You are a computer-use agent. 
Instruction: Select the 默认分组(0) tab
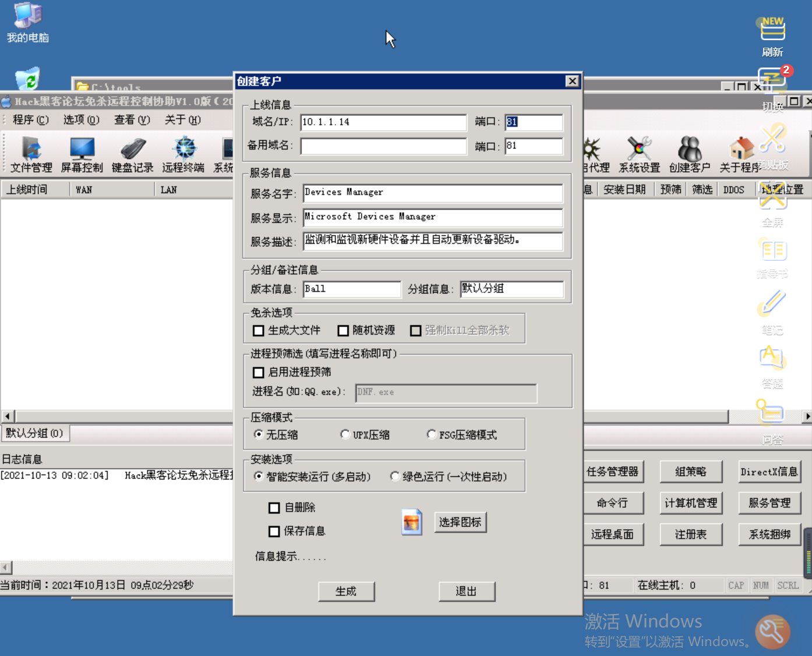pos(35,433)
